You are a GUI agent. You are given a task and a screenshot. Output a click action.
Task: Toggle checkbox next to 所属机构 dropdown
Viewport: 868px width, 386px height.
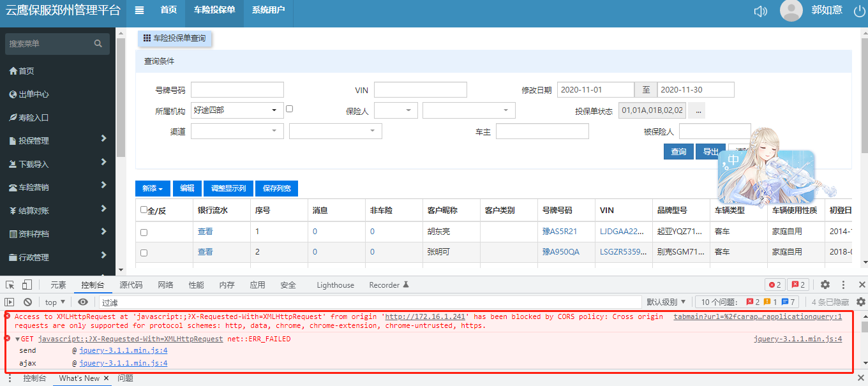[x=289, y=109]
